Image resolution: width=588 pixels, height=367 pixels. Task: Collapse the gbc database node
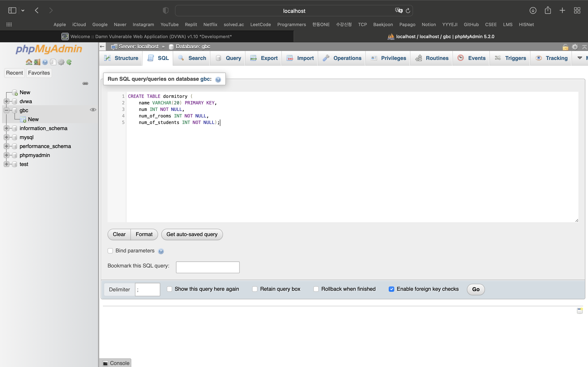coord(7,110)
